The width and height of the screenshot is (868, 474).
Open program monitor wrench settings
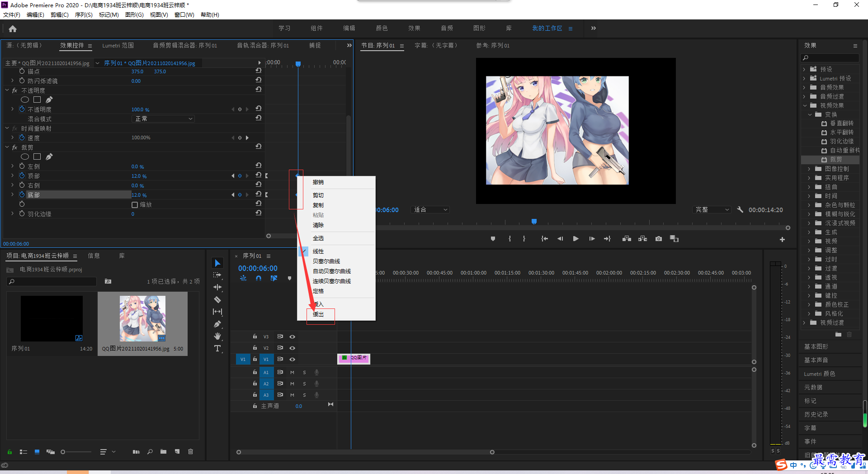[740, 209]
